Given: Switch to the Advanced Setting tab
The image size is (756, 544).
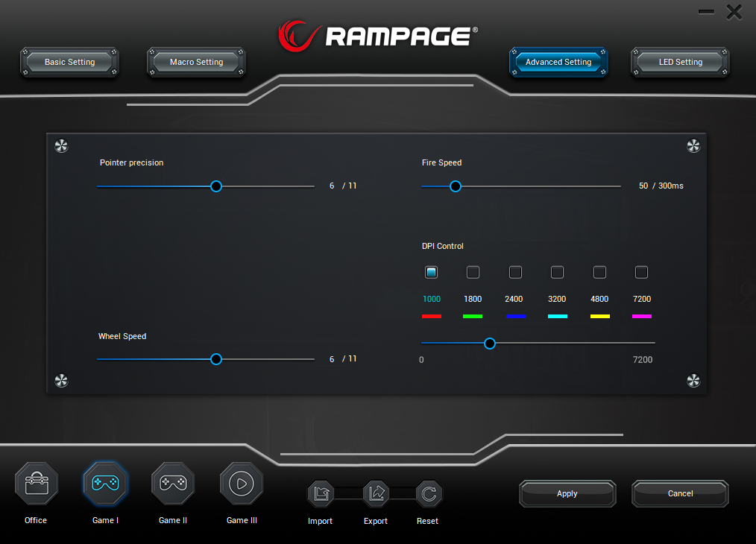Looking at the screenshot, I should [558, 62].
